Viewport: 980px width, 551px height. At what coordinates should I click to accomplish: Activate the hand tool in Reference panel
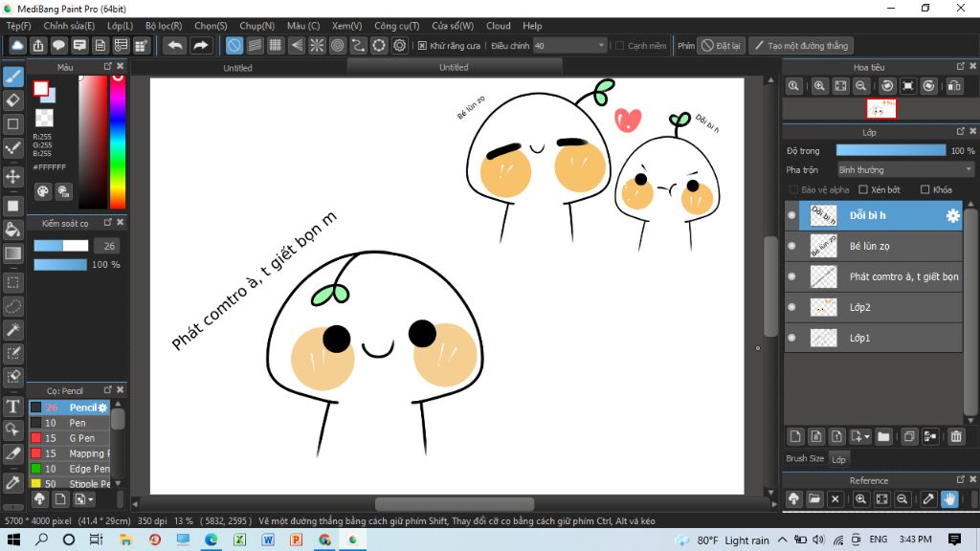949,498
